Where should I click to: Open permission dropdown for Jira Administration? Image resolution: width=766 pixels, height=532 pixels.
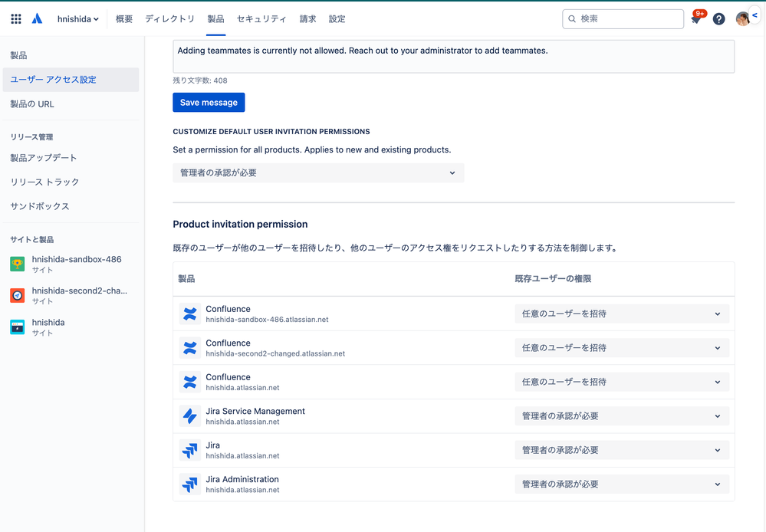click(622, 484)
